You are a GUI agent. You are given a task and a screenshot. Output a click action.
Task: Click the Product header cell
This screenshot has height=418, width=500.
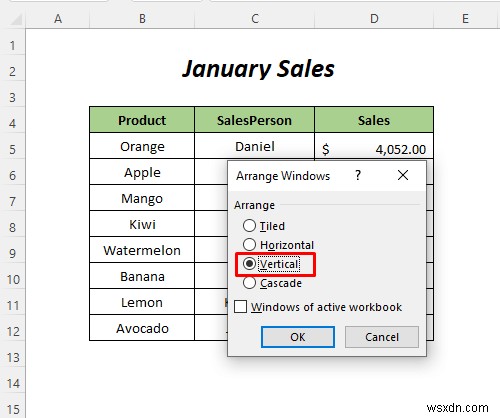(x=142, y=120)
